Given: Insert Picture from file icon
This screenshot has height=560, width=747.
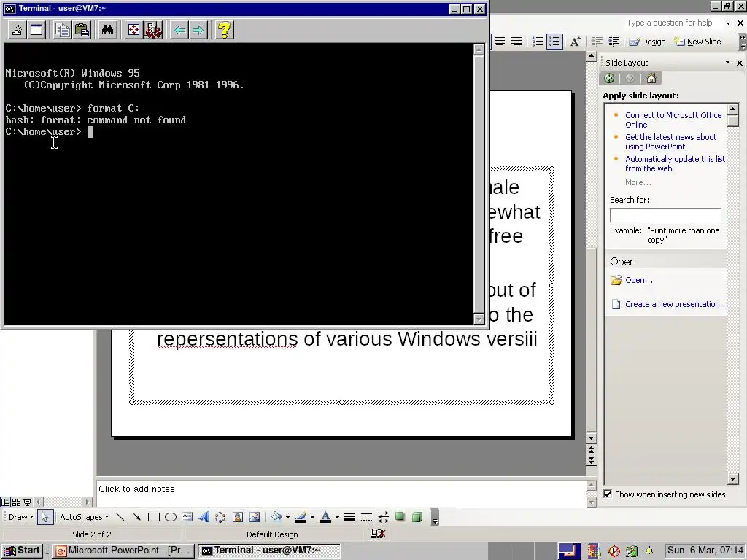Looking at the screenshot, I should click(x=255, y=517).
